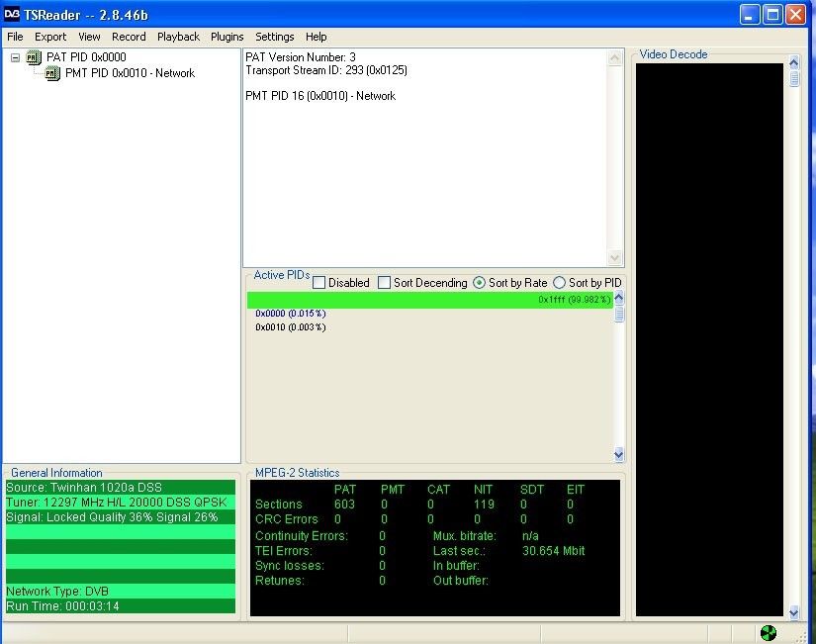The image size is (816, 644).
Task: Click the Retunes label
Action: tap(280, 581)
